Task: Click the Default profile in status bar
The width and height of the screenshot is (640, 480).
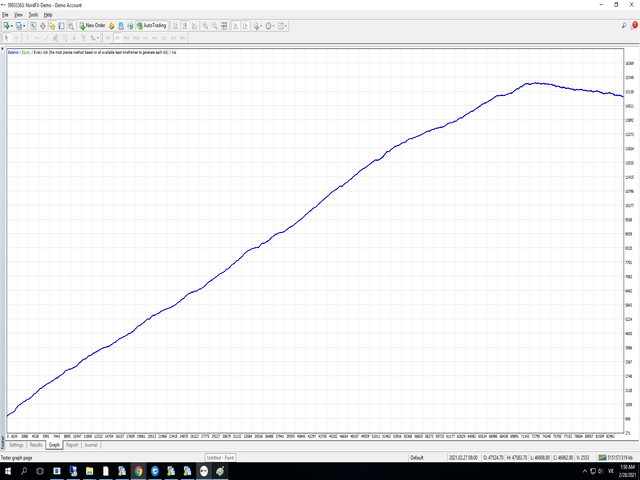Action: coord(417,458)
